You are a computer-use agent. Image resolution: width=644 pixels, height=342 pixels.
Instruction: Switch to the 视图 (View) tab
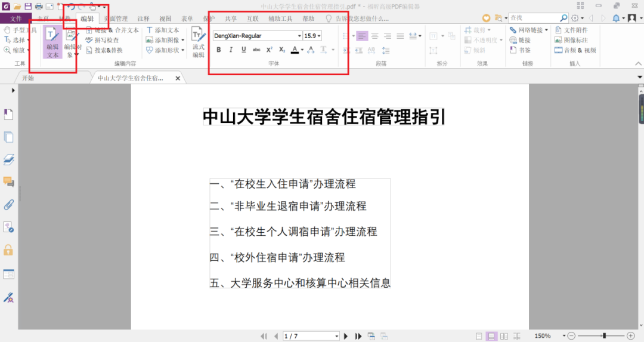click(x=166, y=19)
